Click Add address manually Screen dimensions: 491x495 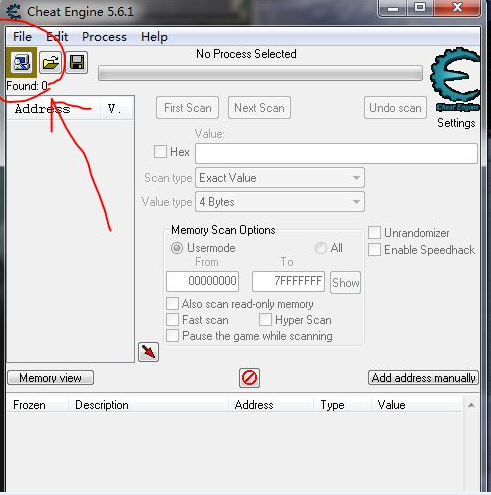pyautogui.click(x=423, y=378)
